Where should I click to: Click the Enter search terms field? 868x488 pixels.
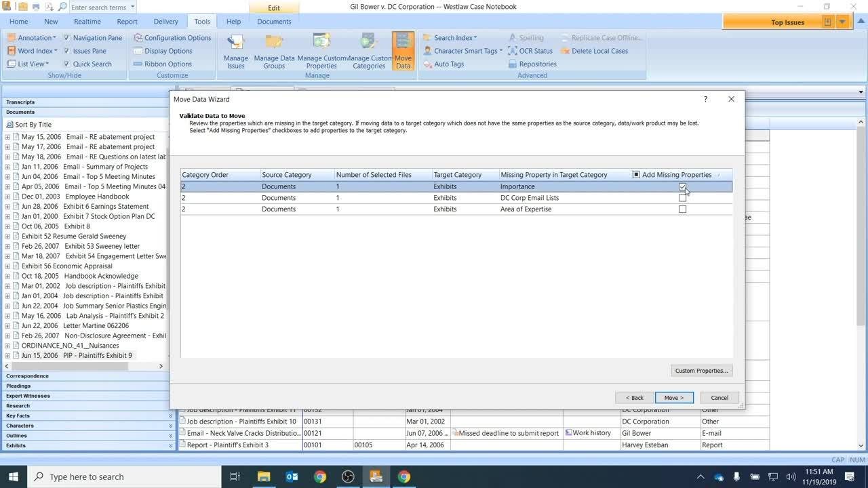[99, 7]
